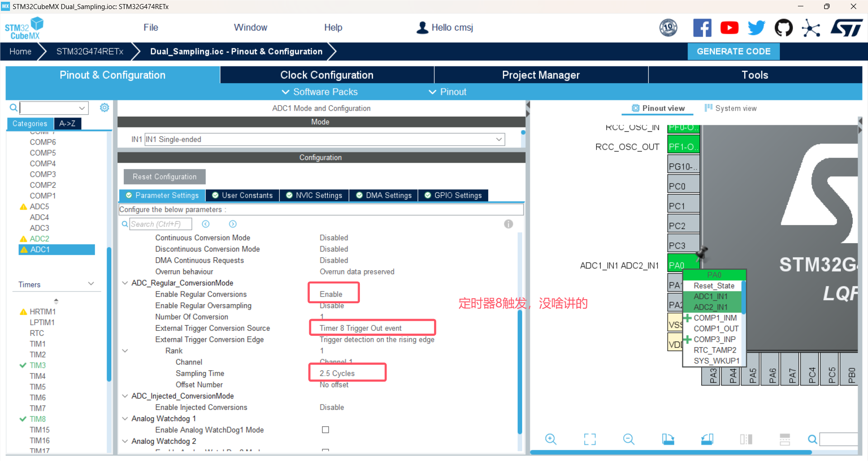
Task: Collapse the Timers category
Action: pos(91,284)
